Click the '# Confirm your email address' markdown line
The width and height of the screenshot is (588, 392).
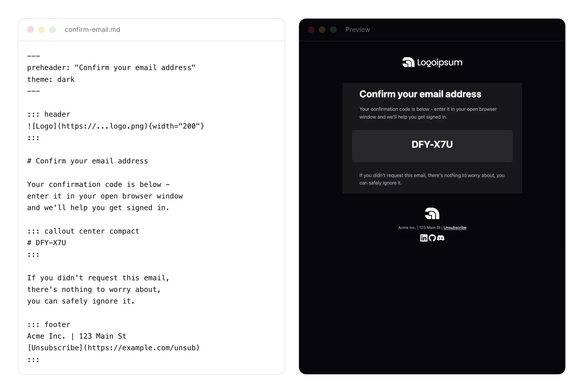pos(87,161)
